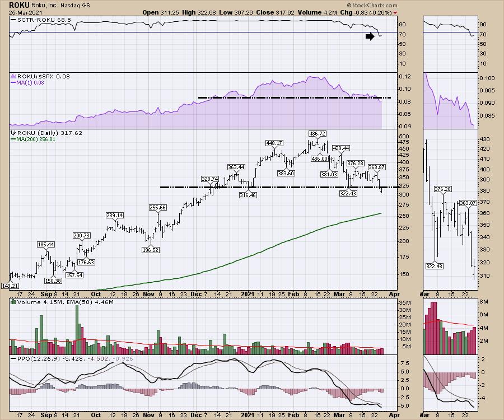Click the MA(1) 0.08 legend label
504x420 pixels.
tap(27, 82)
